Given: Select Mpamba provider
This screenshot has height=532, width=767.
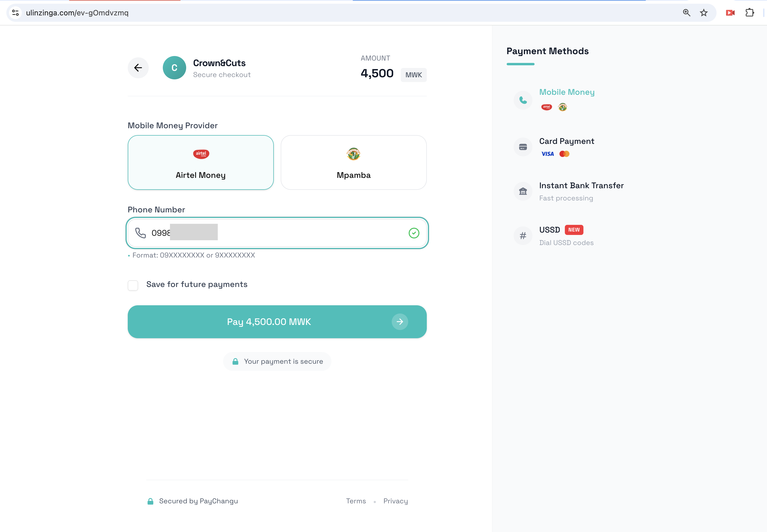Looking at the screenshot, I should (x=353, y=162).
